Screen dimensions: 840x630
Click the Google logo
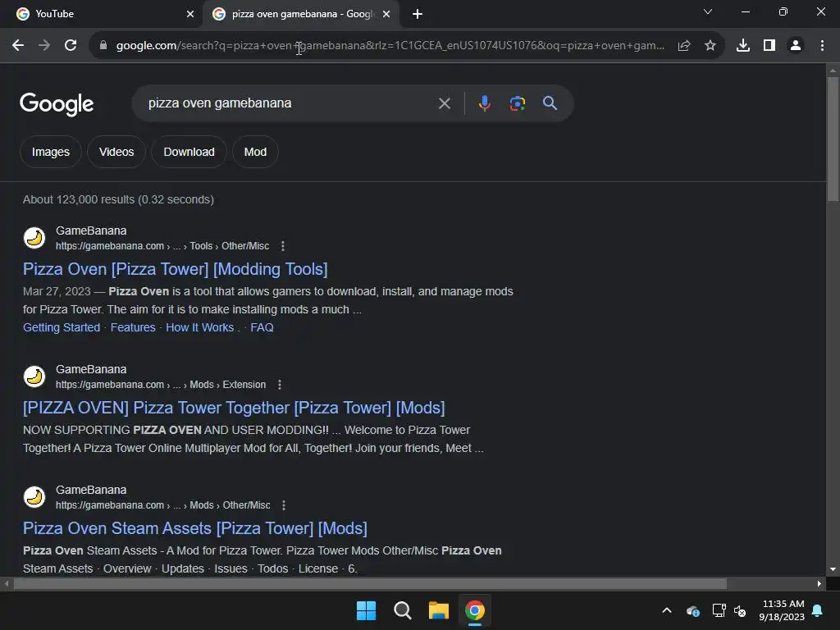tap(57, 104)
